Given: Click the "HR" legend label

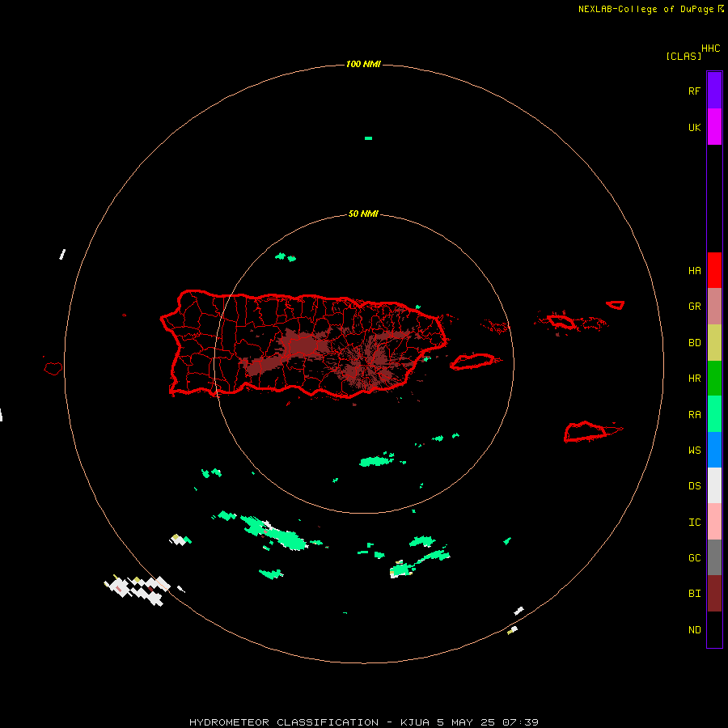Looking at the screenshot, I should pyautogui.click(x=694, y=379).
